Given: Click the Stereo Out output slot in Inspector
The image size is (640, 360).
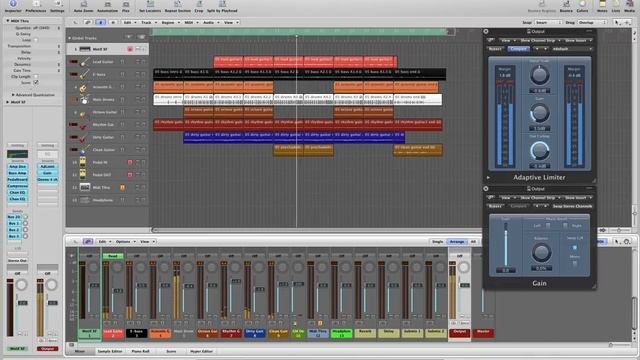Looking at the screenshot, I should pos(18,260).
